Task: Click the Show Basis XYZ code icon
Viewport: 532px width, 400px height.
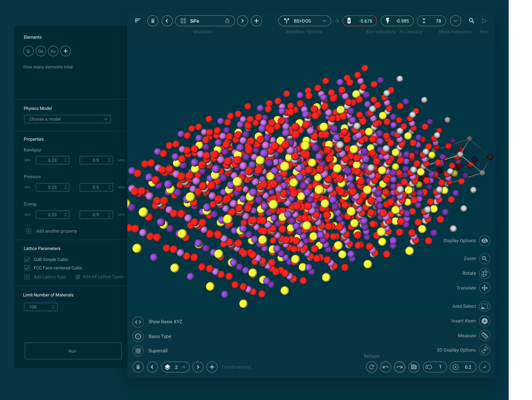Action: pos(138,322)
